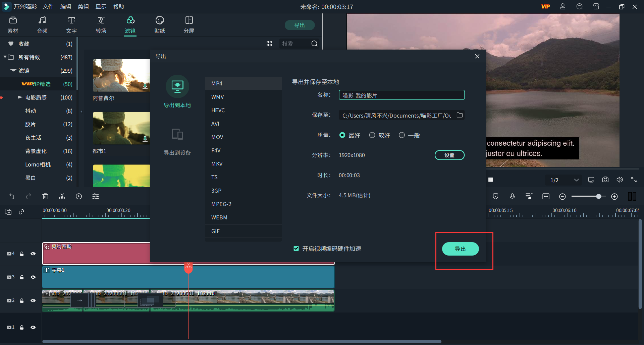
Task: Expand the 所有特效 category
Action: coord(5,57)
